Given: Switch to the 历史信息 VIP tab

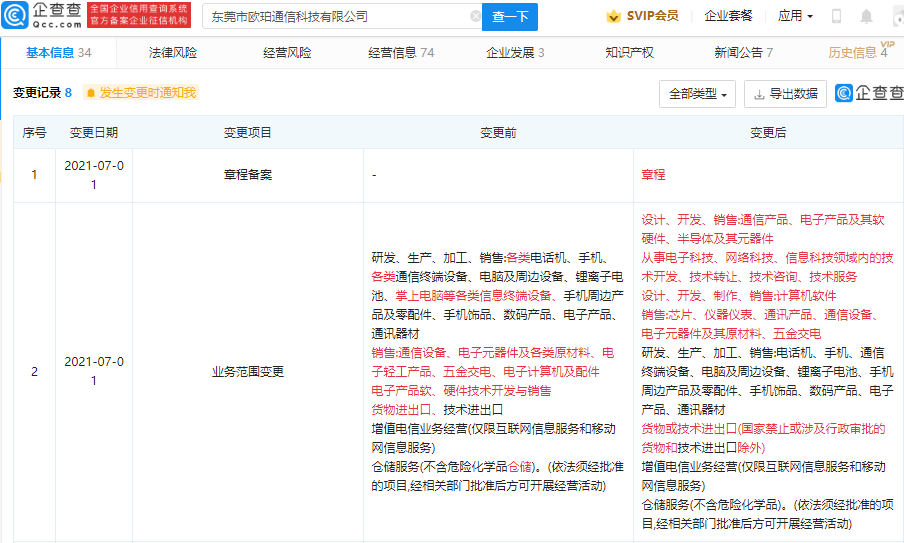Looking at the screenshot, I should (861, 52).
